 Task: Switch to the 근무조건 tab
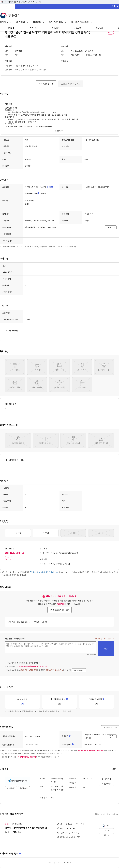33,28
